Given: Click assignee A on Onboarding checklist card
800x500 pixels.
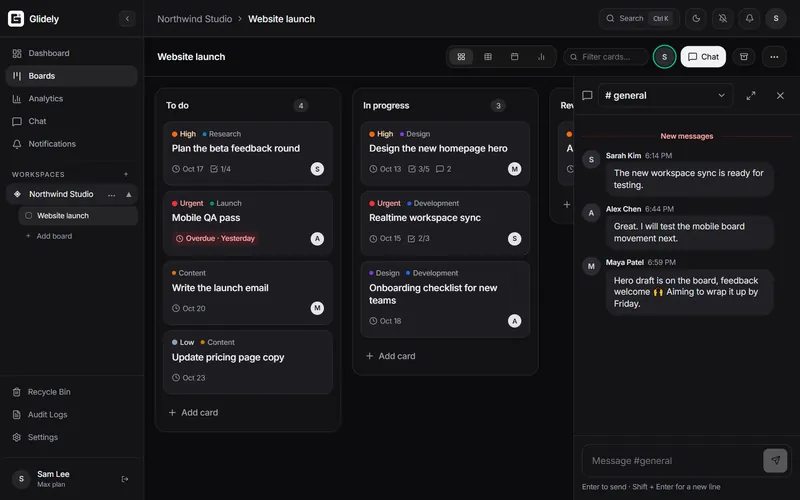Looking at the screenshot, I should 515,321.
